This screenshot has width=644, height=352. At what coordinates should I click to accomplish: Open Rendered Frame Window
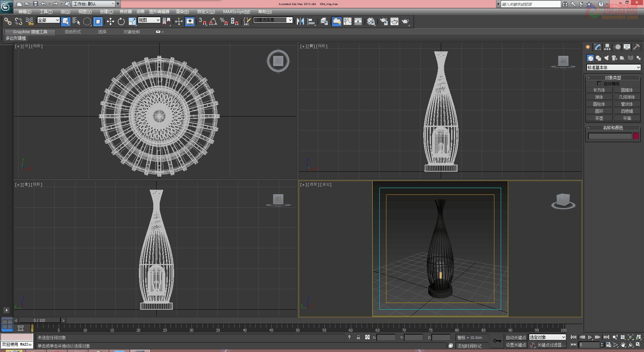(394, 21)
